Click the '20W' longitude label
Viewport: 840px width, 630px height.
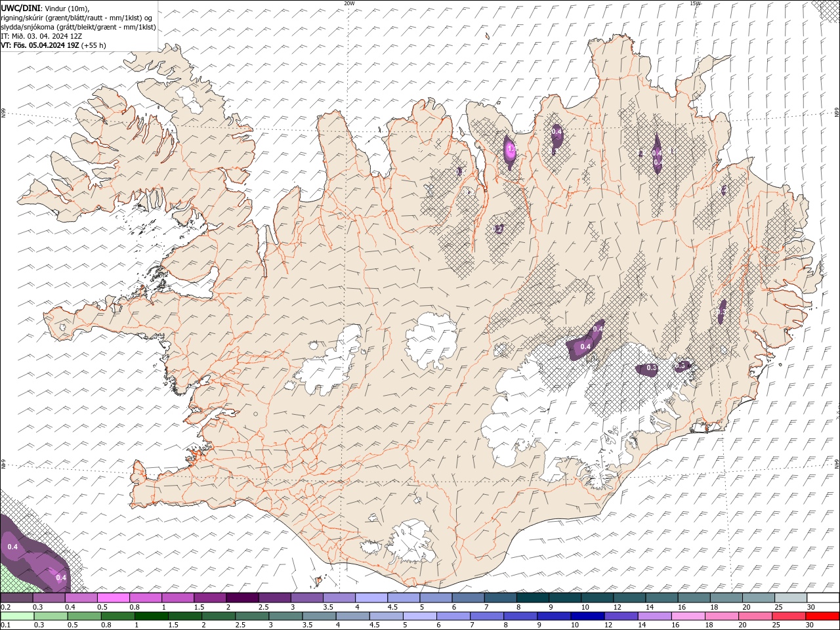click(x=349, y=3)
